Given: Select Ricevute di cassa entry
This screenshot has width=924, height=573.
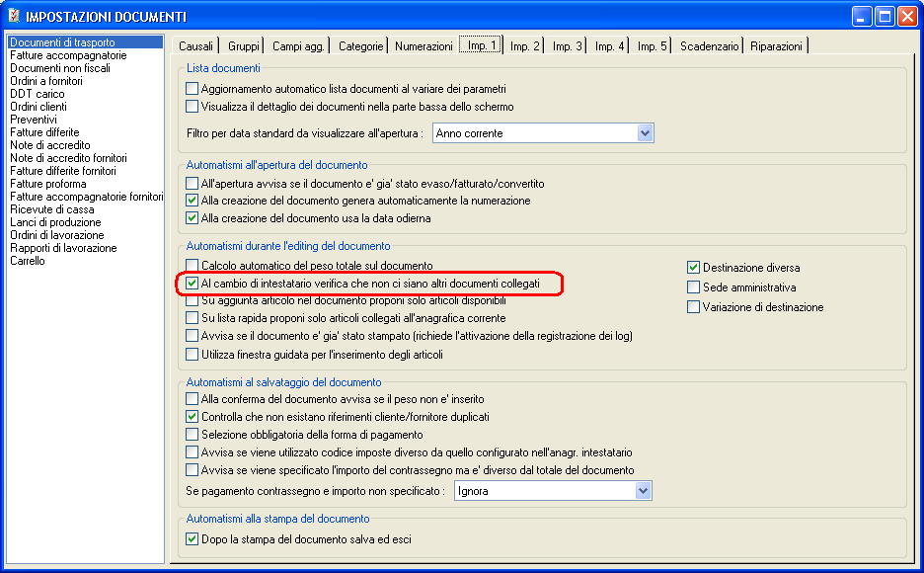Looking at the screenshot, I should [x=86, y=209].
